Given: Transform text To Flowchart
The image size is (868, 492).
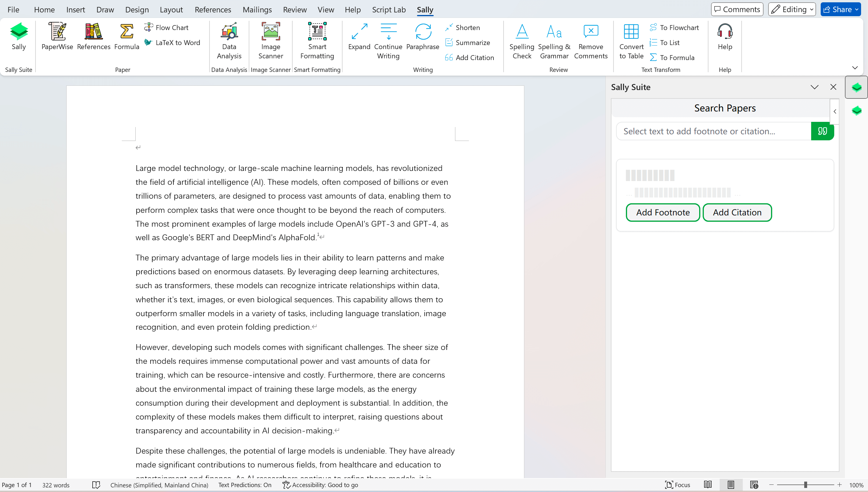Looking at the screenshot, I should [x=674, y=27].
